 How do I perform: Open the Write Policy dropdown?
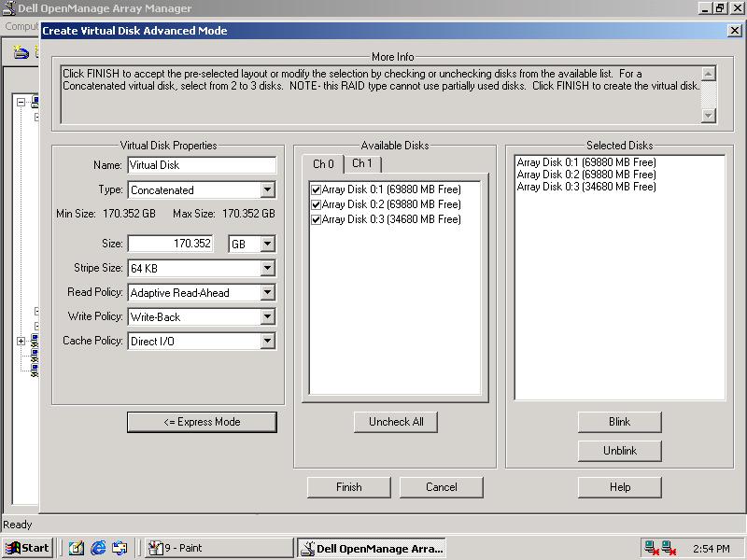pyautogui.click(x=268, y=316)
